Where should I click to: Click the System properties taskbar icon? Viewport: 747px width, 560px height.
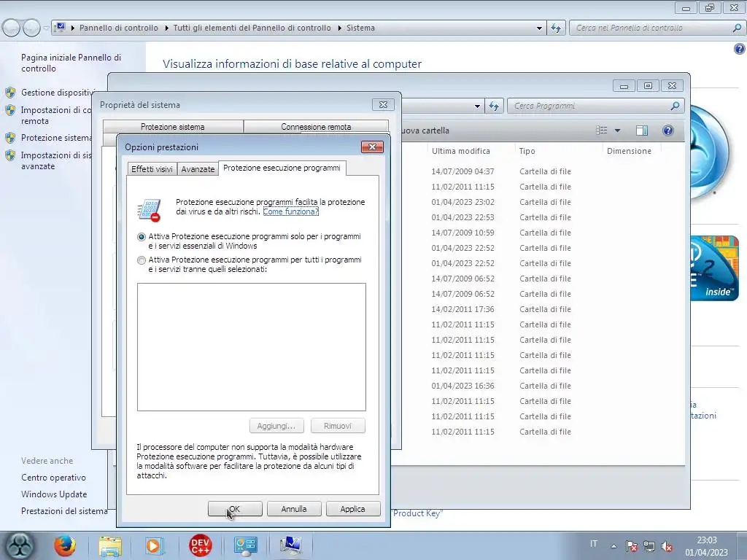click(x=290, y=545)
